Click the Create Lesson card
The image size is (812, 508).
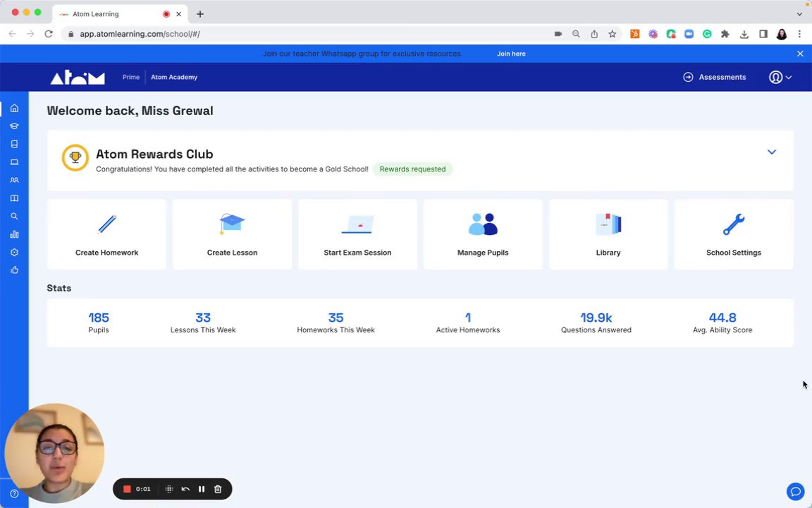click(x=232, y=234)
